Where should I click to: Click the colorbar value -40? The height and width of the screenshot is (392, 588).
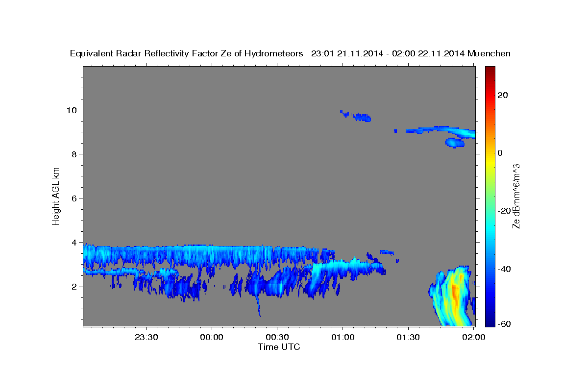tap(505, 269)
